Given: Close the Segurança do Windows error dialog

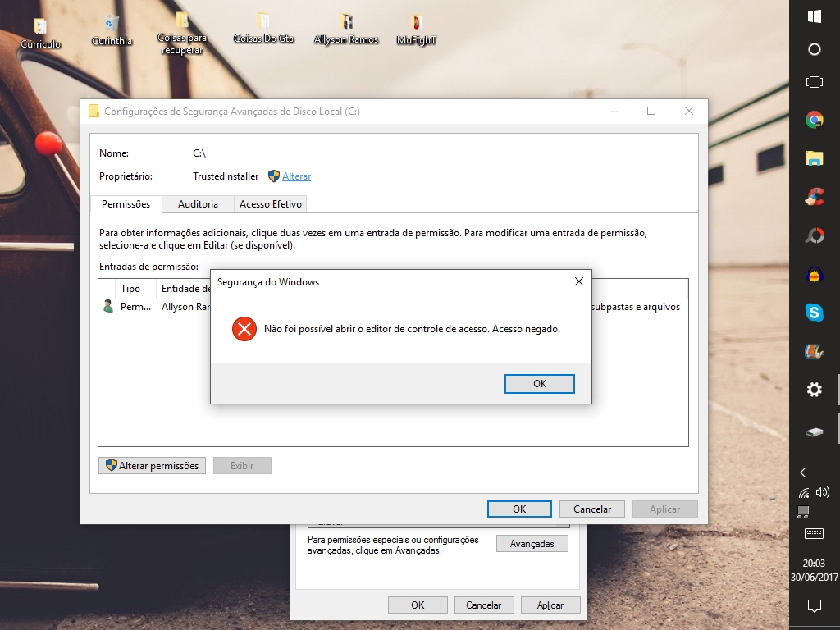Looking at the screenshot, I should 578,282.
